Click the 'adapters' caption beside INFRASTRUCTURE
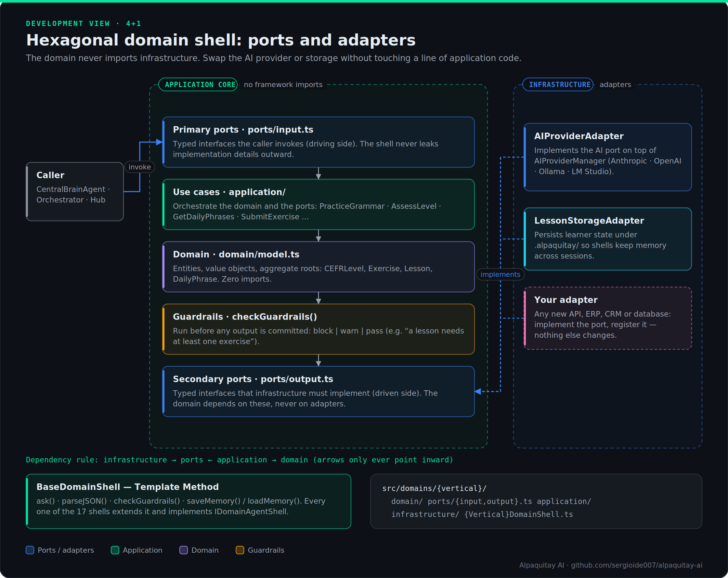The height and width of the screenshot is (578, 728). tap(615, 85)
